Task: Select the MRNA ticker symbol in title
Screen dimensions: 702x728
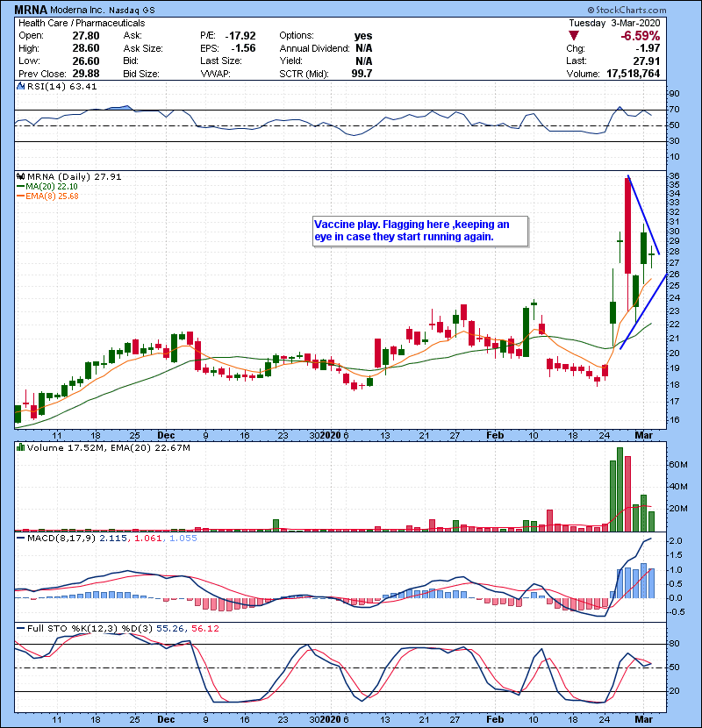Action: (31, 10)
